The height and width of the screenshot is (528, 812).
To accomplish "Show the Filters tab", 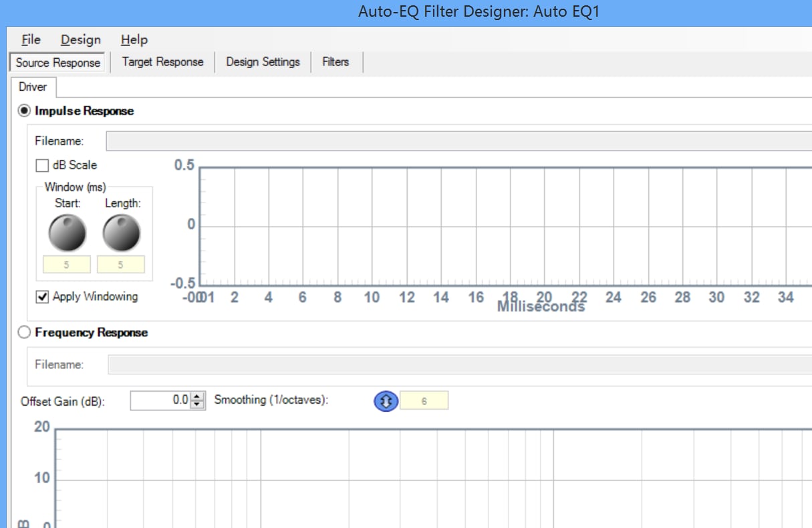I will [x=335, y=62].
